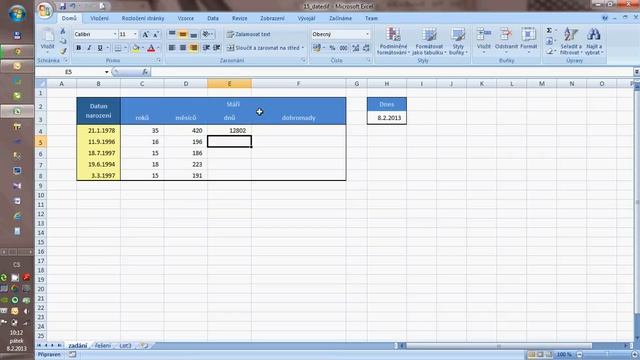Click the Increase Decimal icon
The height and width of the screenshot is (360, 640).
tap(356, 48)
